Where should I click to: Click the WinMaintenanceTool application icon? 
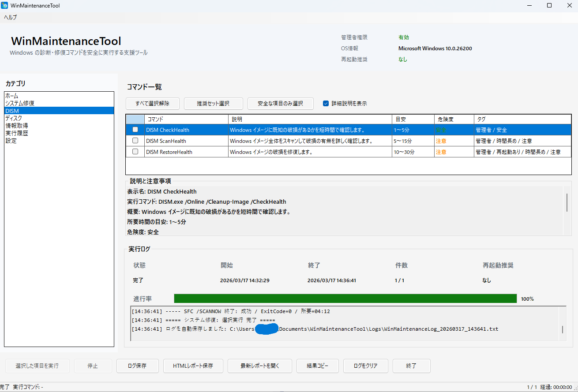pyautogui.click(x=5, y=5)
